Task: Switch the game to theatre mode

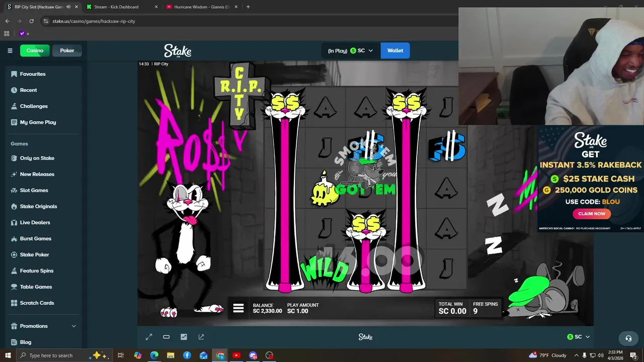Action: pos(166,337)
